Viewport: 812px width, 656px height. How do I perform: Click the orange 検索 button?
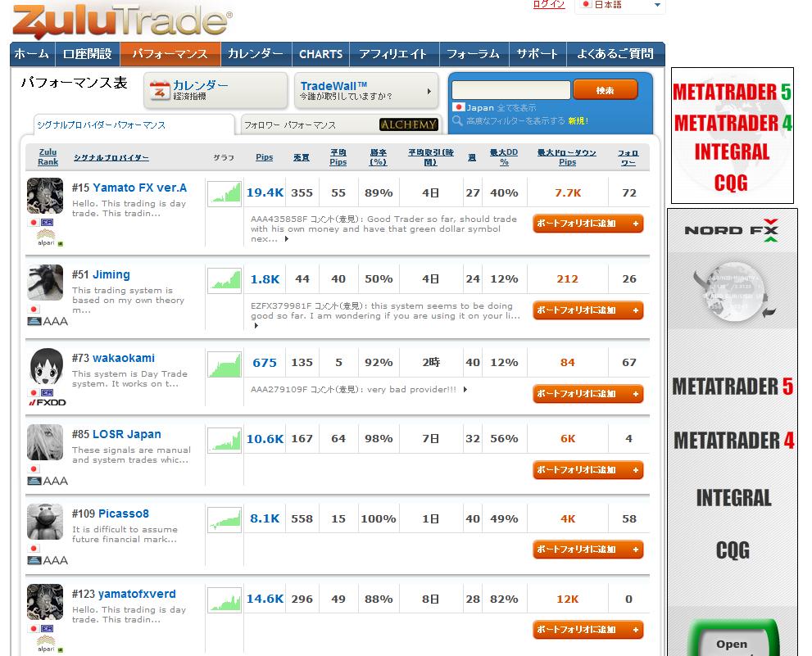coord(606,90)
